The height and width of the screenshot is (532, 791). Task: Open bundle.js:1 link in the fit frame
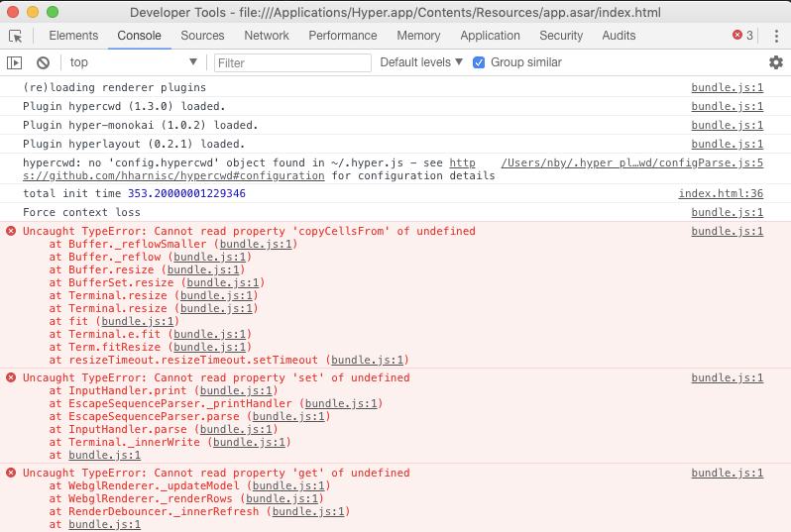tap(138, 321)
